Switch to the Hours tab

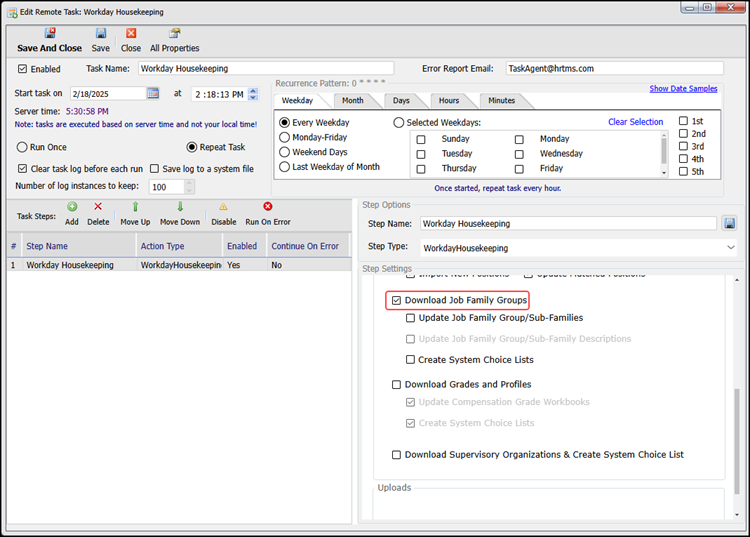[449, 100]
